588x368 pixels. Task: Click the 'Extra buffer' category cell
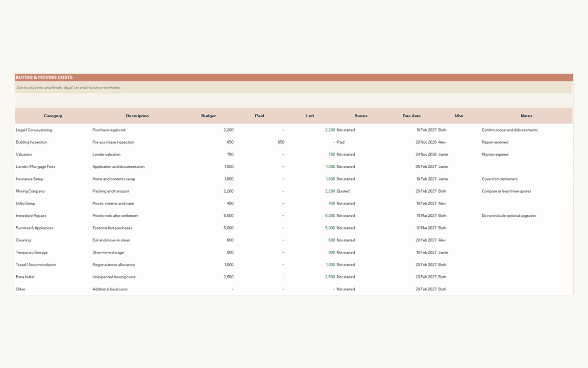click(x=25, y=277)
